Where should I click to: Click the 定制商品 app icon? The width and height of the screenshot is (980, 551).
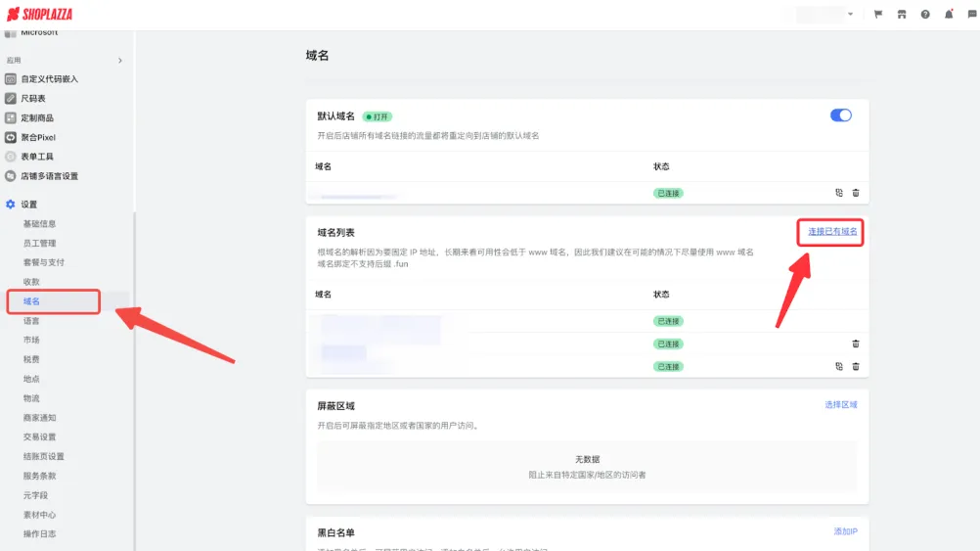(11, 117)
